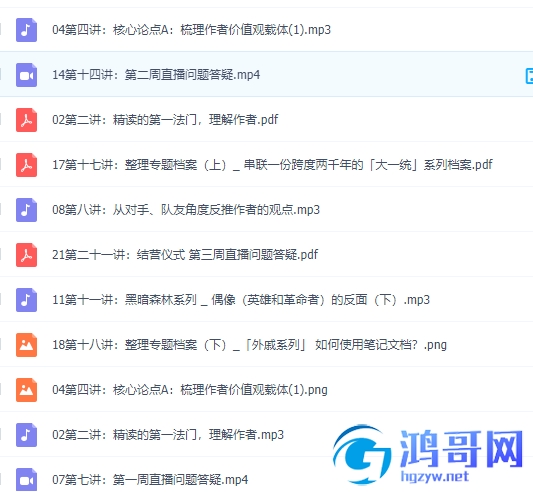Click the music icon for 04第四讲 mp3 file
This screenshot has height=492, width=533.
pyautogui.click(x=27, y=30)
